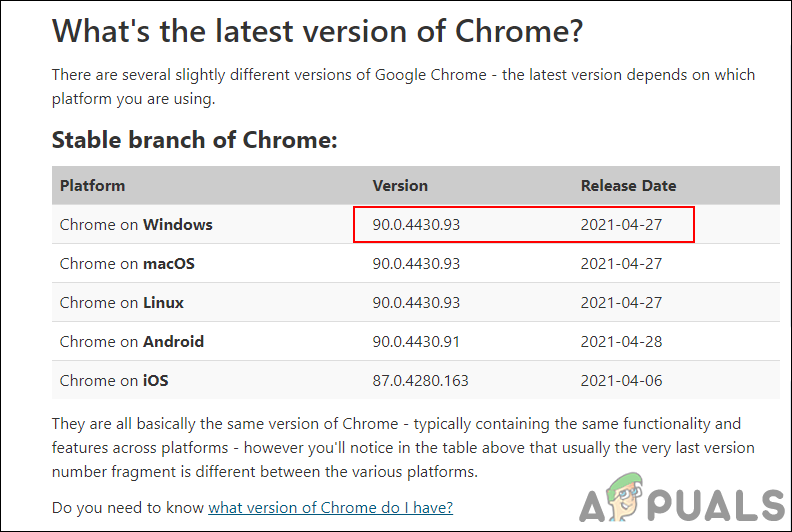Click the release date in the Linux row

(621, 302)
